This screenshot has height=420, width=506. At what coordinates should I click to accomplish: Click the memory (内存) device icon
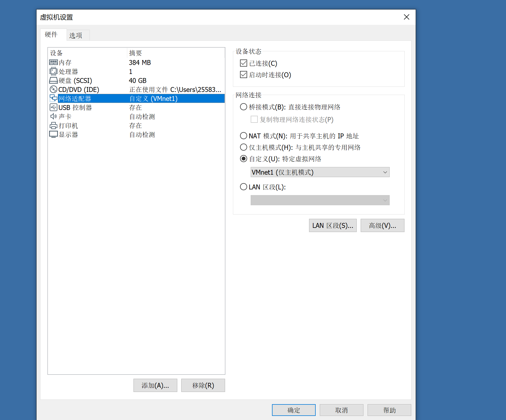pos(53,62)
